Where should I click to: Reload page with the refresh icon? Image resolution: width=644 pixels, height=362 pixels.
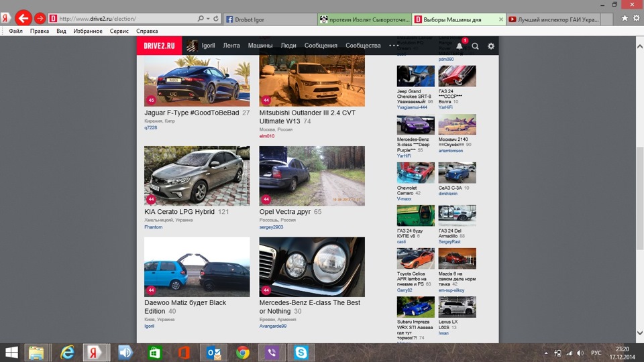tap(215, 19)
